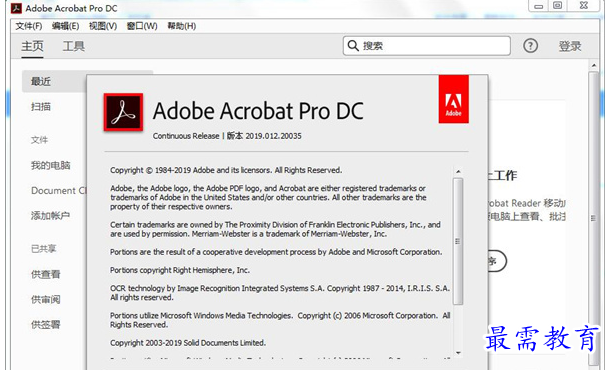This screenshot has height=370, width=607.
Task: Open the 文件(F) menu
Action: (x=29, y=26)
